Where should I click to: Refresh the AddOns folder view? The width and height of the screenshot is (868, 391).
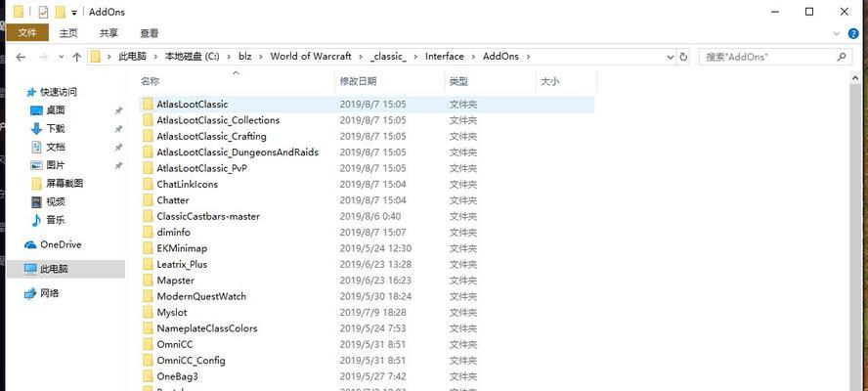683,57
